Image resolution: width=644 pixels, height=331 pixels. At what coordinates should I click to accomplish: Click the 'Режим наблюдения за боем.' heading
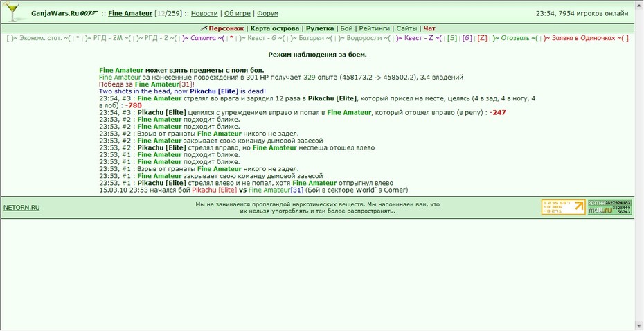[317, 55]
